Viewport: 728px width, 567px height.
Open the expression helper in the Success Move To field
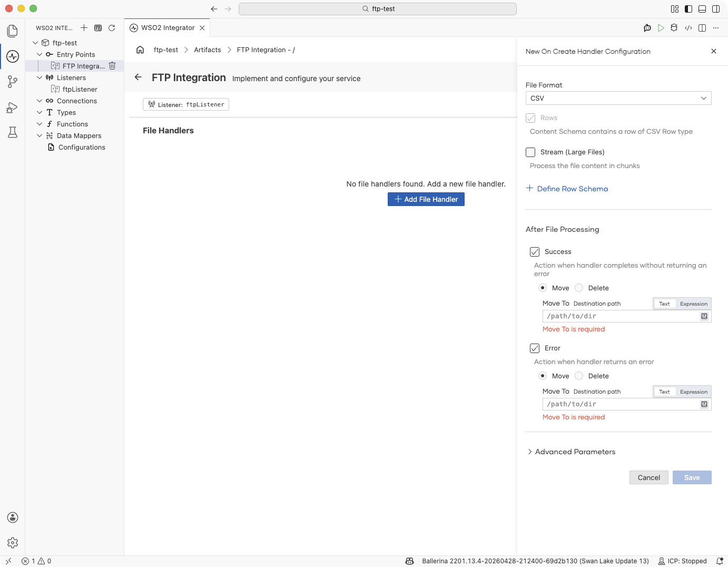pos(704,316)
